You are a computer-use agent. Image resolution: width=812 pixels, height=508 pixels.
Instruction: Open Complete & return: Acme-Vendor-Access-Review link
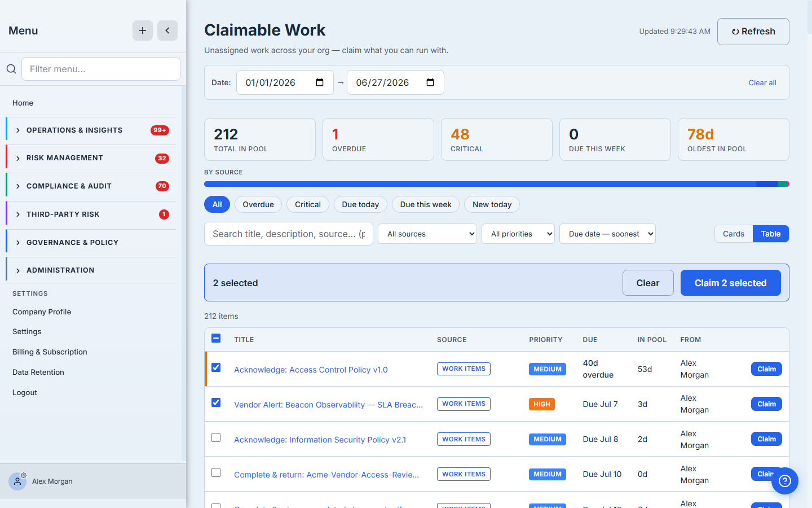(326, 475)
